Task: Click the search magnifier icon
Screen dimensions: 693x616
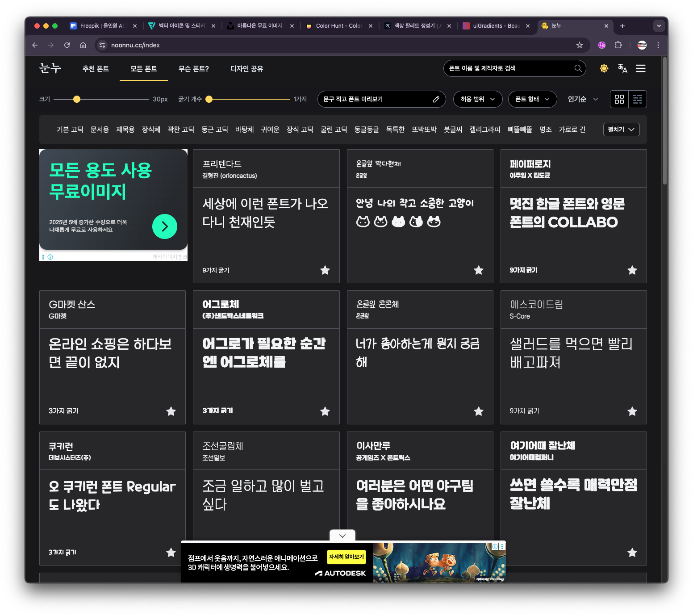Action: click(x=578, y=68)
